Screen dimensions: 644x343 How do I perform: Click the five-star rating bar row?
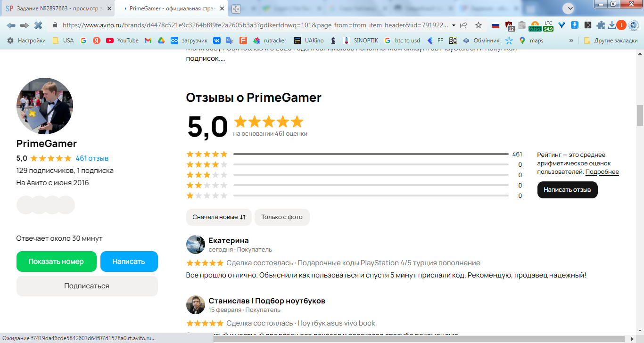click(355, 154)
